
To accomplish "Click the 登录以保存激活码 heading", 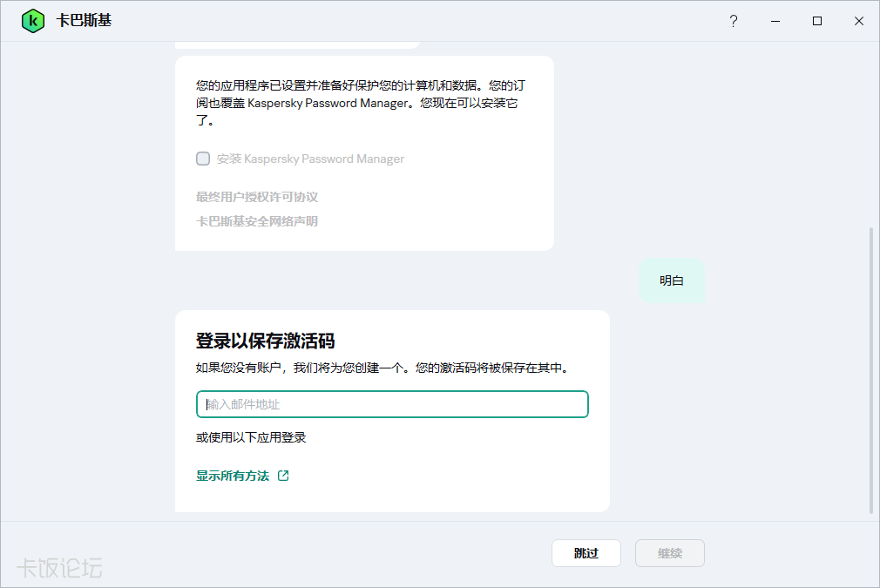I will [266, 341].
